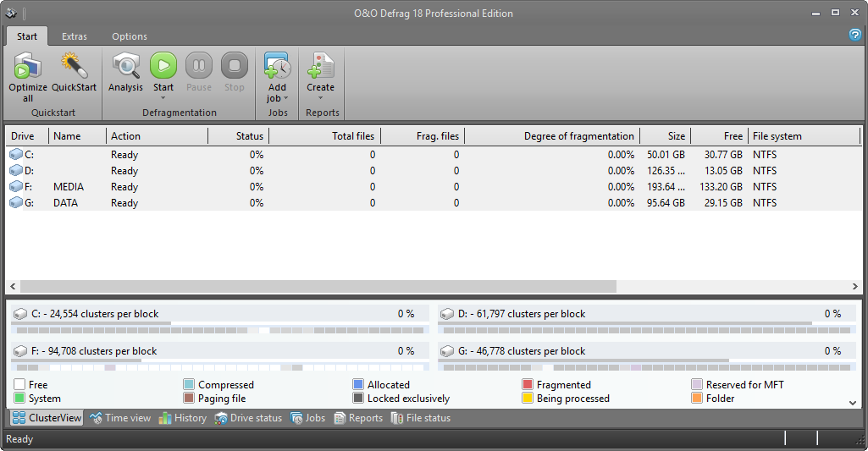The image size is (868, 451).
Task: Click the Being processed yellow swatch
Action: [528, 398]
